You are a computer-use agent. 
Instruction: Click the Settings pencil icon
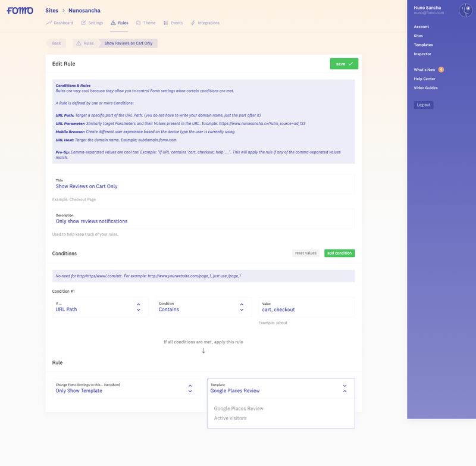point(83,23)
